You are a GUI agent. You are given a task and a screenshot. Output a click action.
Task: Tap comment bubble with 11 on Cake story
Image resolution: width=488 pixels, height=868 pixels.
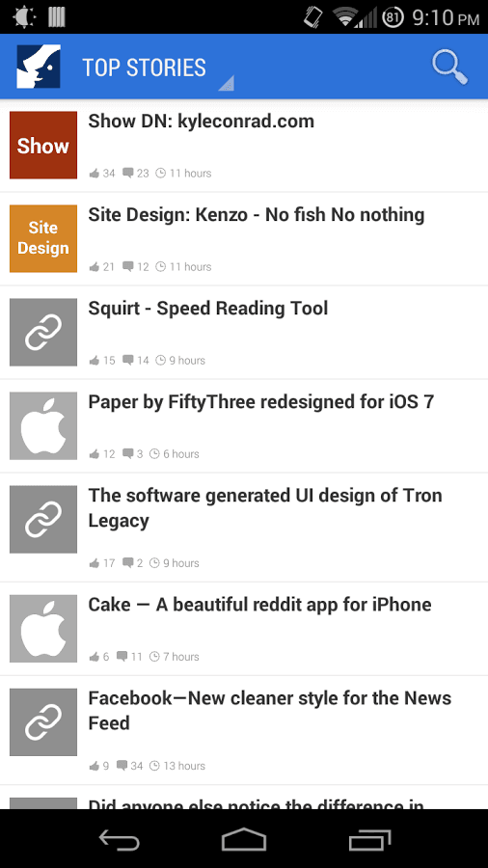[x=122, y=657]
